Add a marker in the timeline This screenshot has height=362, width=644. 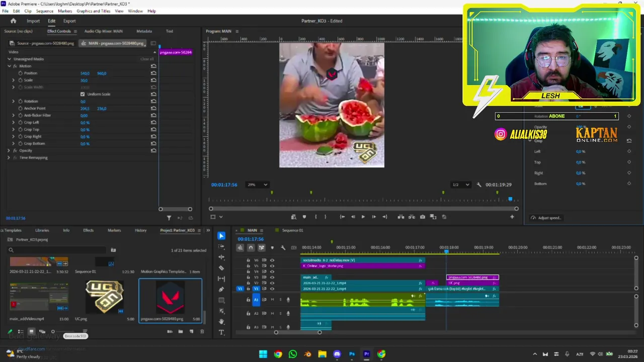tap(272, 247)
